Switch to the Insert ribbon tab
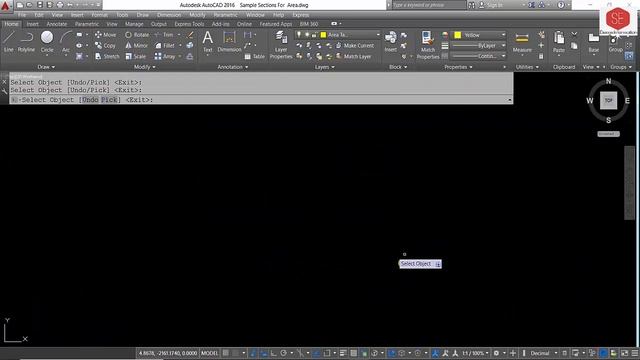This screenshot has height=360, width=640. coord(33,24)
